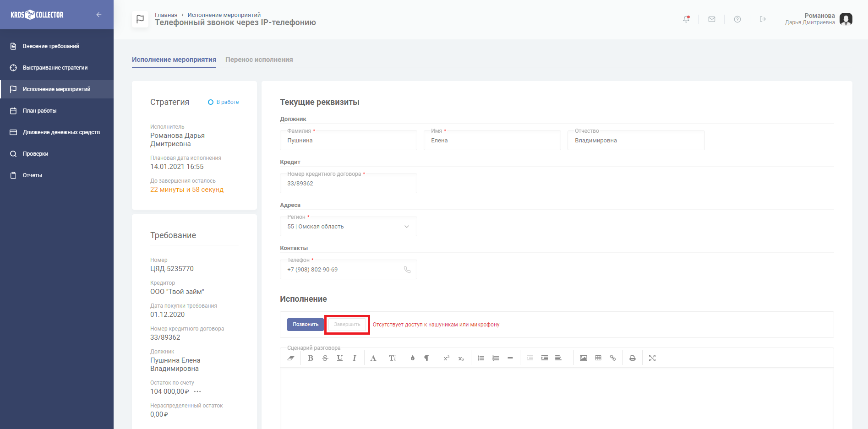The image size is (868, 429).
Task: Open notifications bell in header
Action: tap(686, 19)
